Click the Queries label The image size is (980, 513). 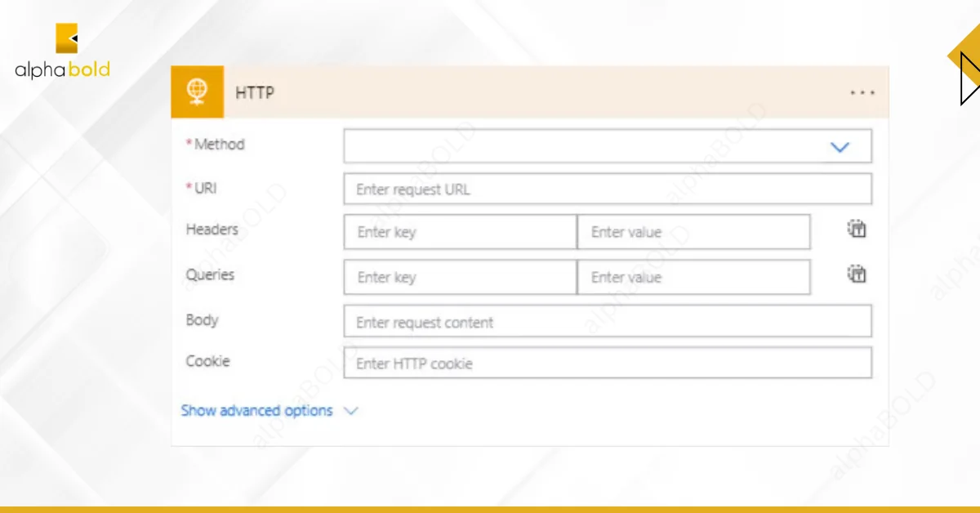click(210, 274)
